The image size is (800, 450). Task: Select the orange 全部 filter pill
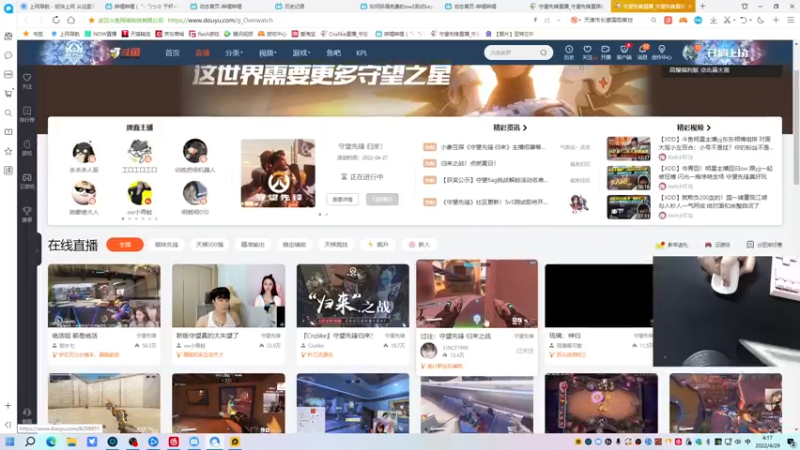[x=125, y=244]
